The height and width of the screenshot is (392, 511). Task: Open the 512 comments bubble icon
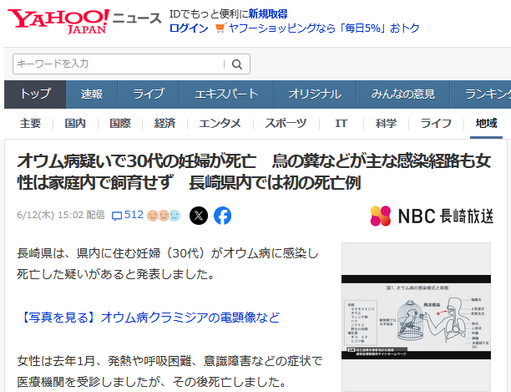[x=117, y=216]
